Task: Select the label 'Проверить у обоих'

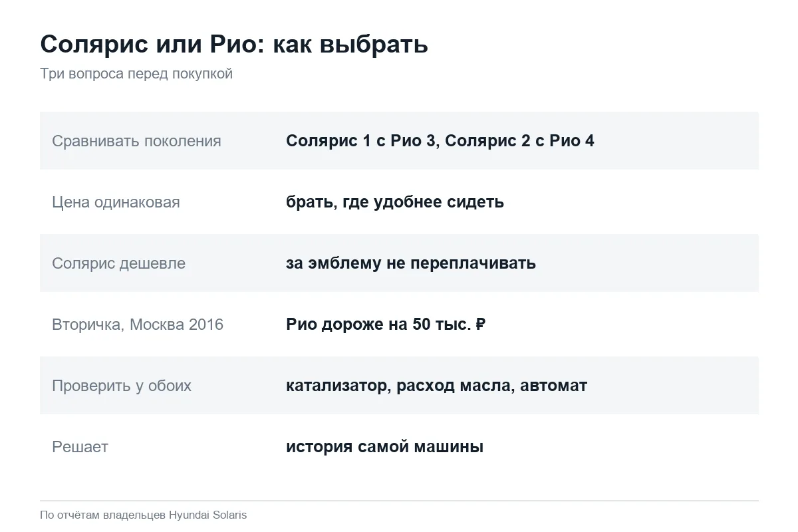Action: (x=122, y=386)
